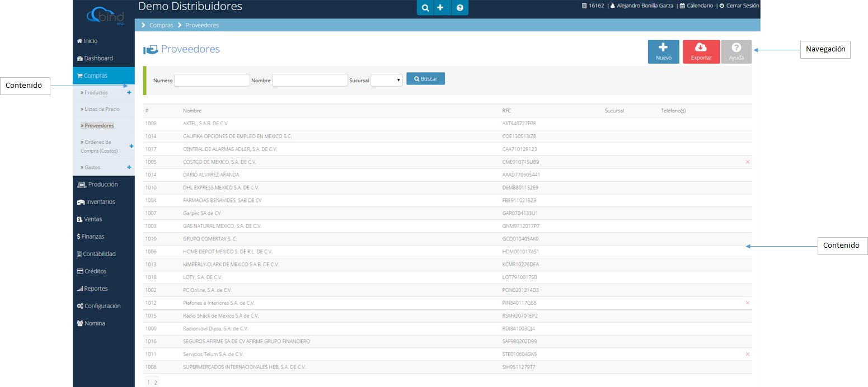Expand Contabilidad in the sidebar
The height and width of the screenshot is (387, 868).
click(96, 254)
